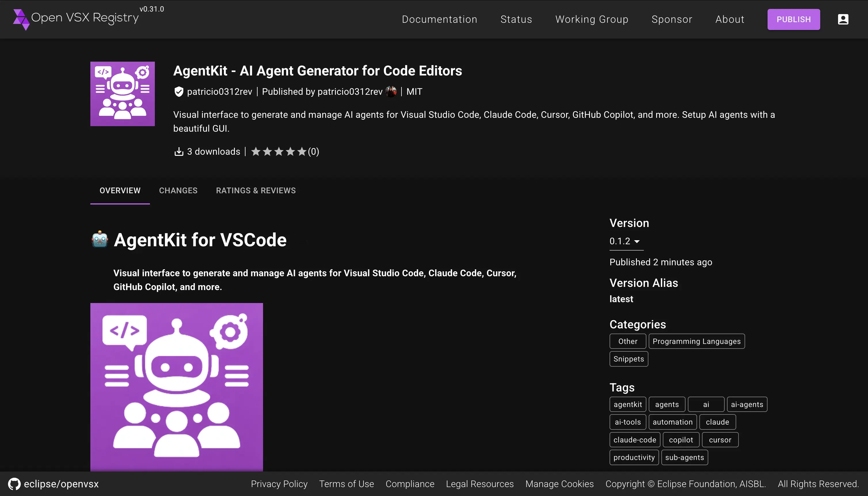Switch to the Overview tab
The width and height of the screenshot is (868, 496).
pyautogui.click(x=120, y=190)
